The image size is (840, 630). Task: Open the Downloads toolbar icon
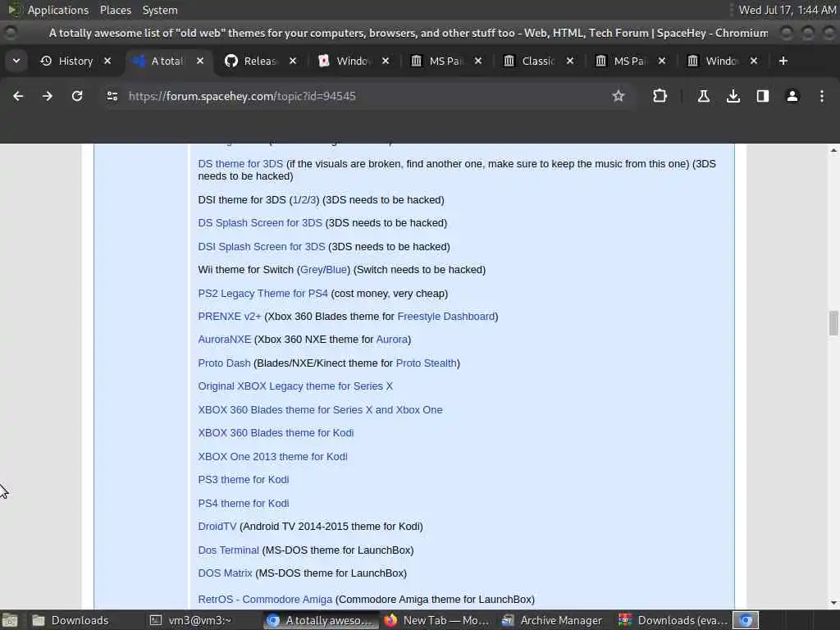[x=733, y=96]
